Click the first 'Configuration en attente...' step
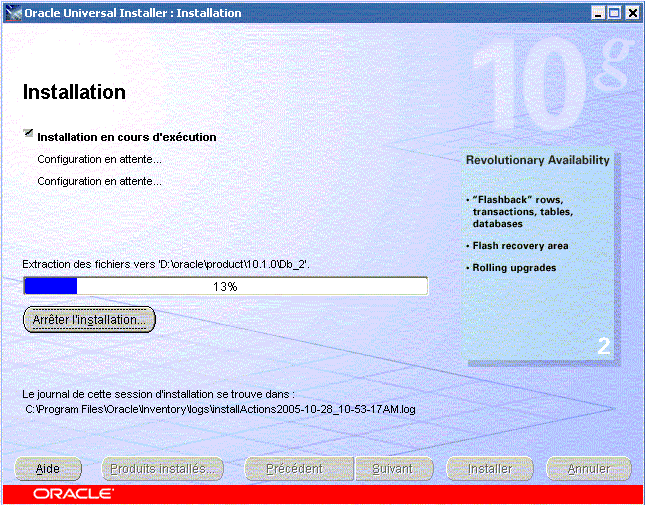Viewport: 645px width, 505px height. pos(99,159)
